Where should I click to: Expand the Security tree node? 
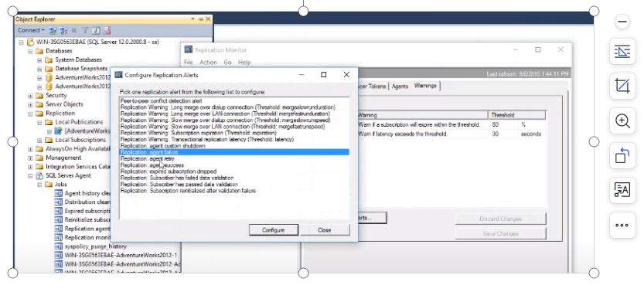[30, 96]
